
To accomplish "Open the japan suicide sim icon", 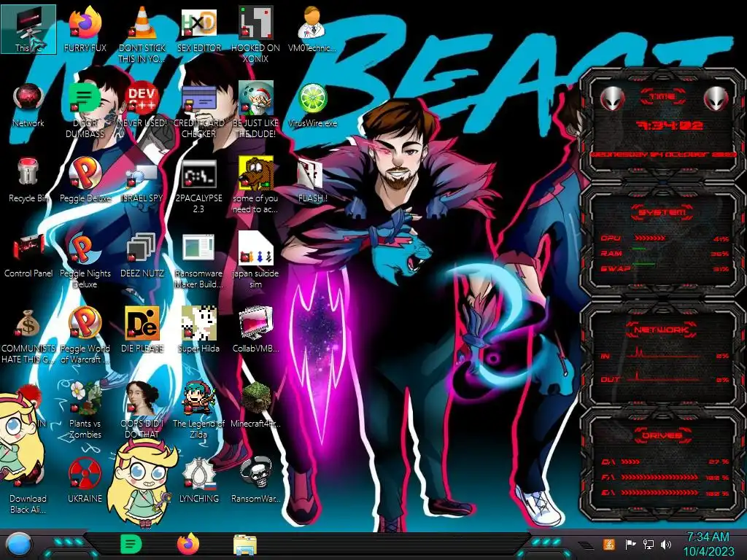I will pos(256,260).
